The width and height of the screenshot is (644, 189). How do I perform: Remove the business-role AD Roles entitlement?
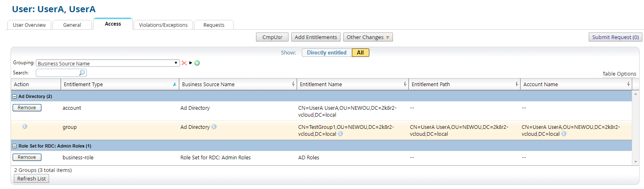27,157
